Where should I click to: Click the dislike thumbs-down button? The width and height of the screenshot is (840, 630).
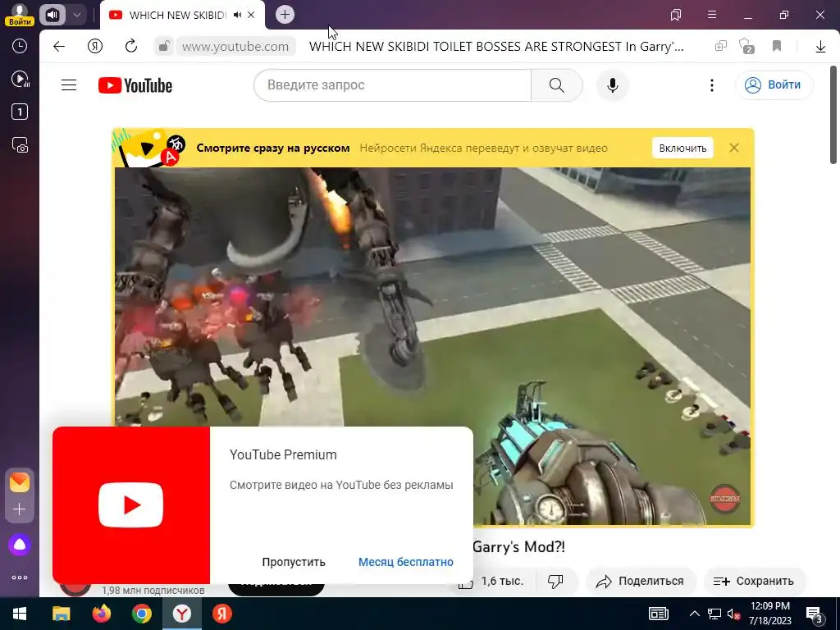coord(555,581)
